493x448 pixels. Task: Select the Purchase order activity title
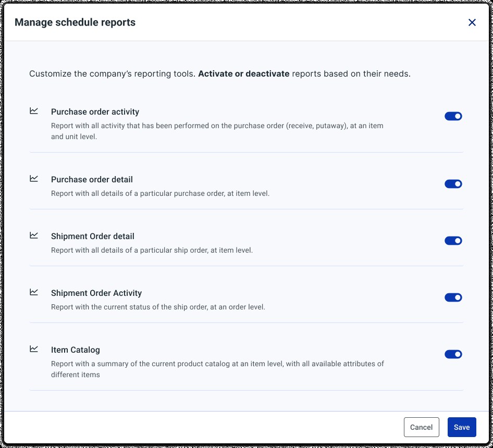pos(95,112)
